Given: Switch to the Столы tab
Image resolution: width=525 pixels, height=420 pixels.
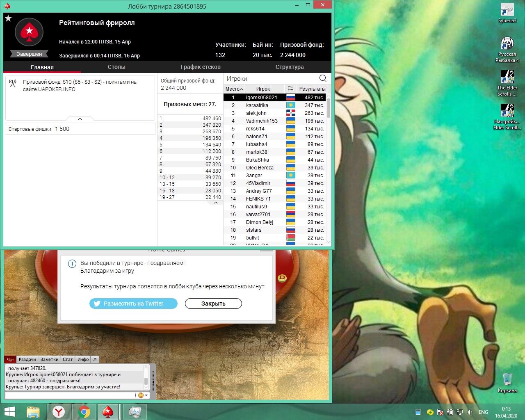Looking at the screenshot, I should click(x=116, y=67).
